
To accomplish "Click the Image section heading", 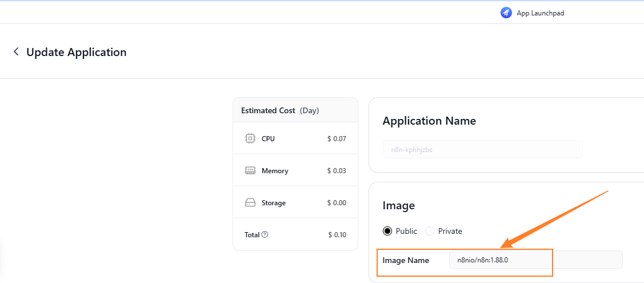I will [x=399, y=205].
